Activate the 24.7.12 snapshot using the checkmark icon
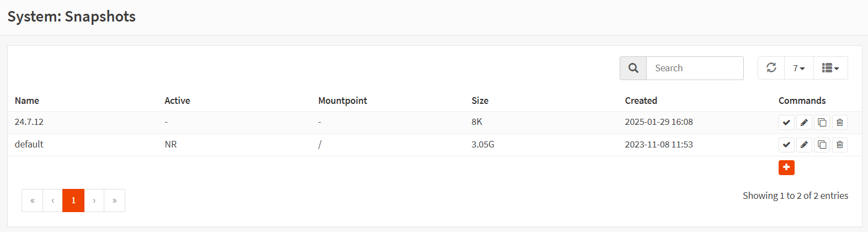 click(x=786, y=123)
